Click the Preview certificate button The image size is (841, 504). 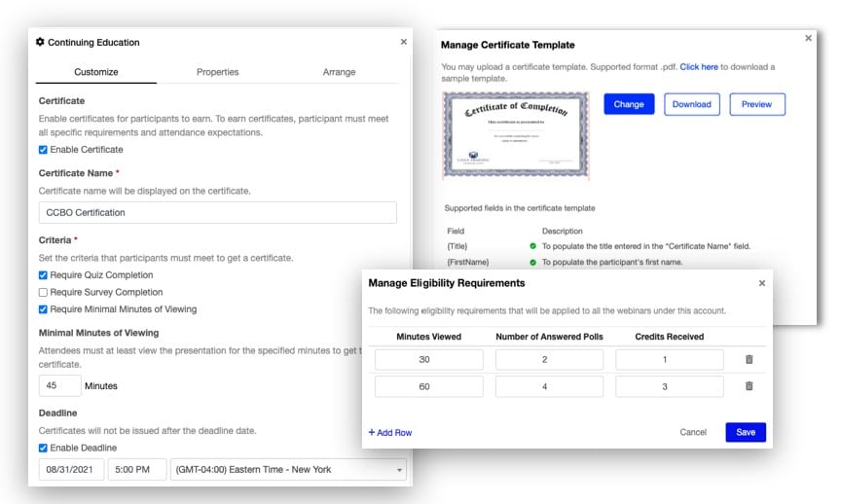pos(756,104)
